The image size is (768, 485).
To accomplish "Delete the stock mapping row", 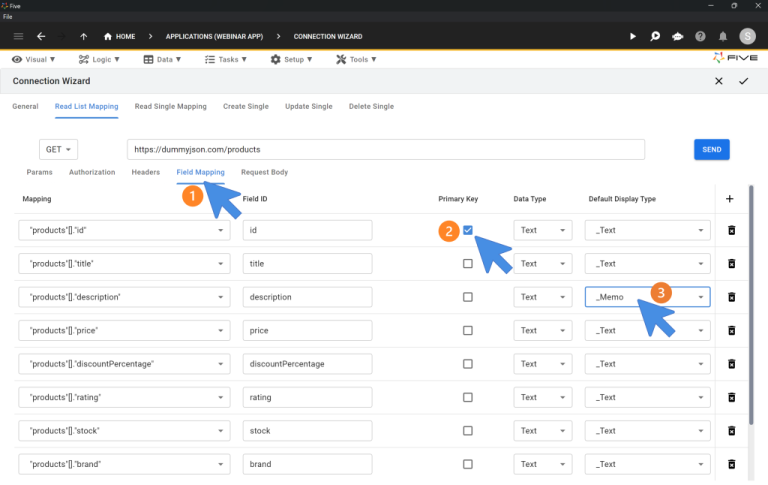I will 732,431.
